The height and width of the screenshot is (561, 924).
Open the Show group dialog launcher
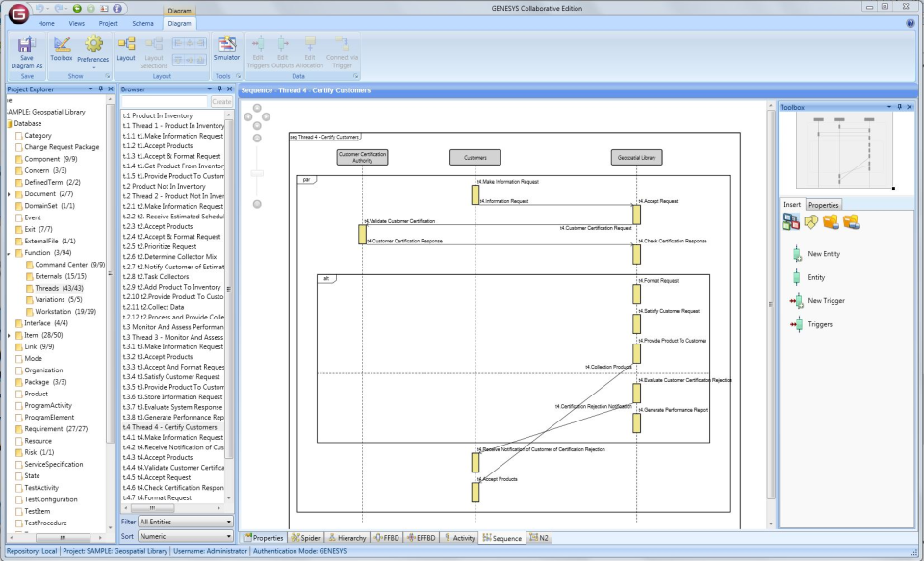coord(108,76)
